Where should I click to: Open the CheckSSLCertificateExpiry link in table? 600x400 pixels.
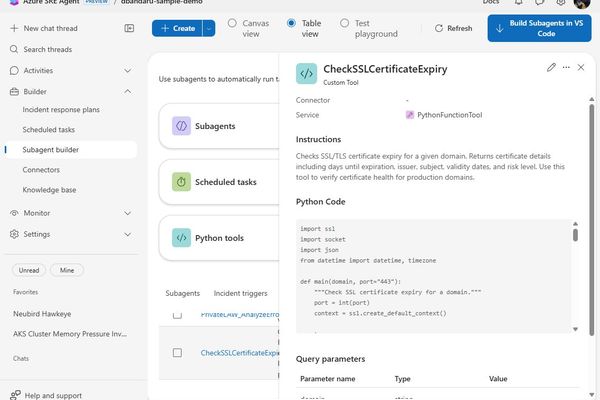pos(240,353)
